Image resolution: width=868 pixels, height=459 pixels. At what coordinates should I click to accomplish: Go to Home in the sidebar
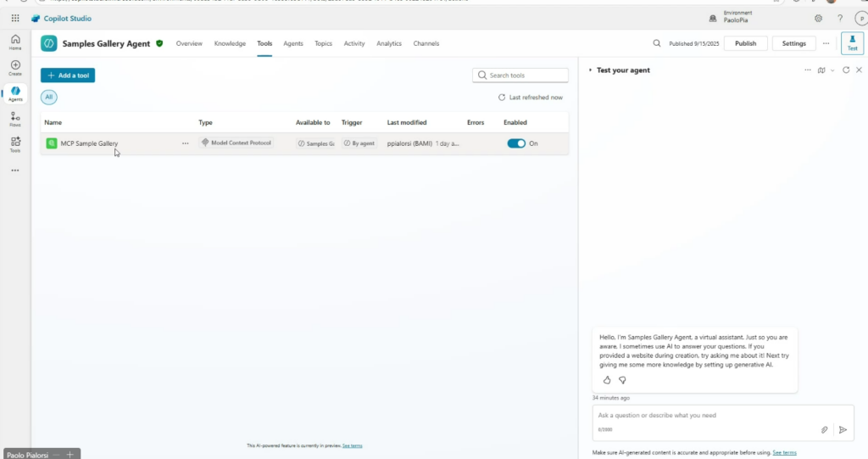(15, 42)
